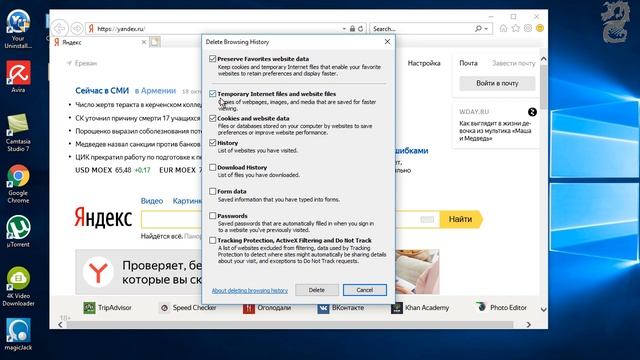640x360 pixels.
Task: Click vertical scrollbar down arrow
Action: 543,309
